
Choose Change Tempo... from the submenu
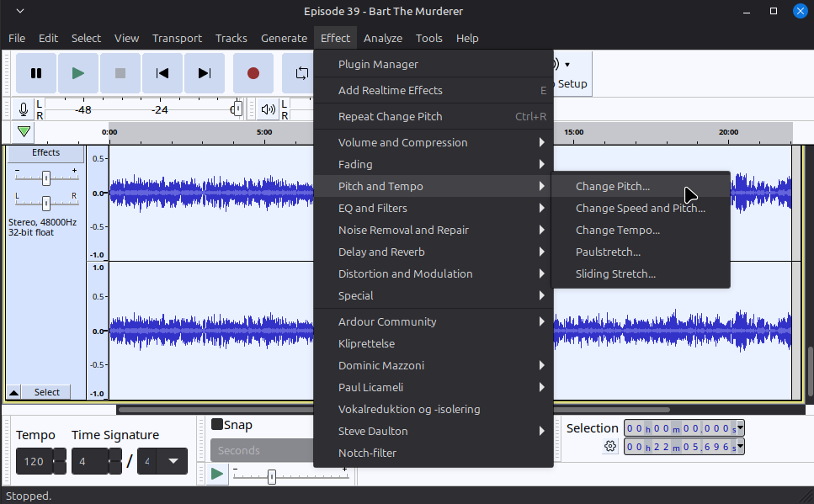click(x=617, y=230)
